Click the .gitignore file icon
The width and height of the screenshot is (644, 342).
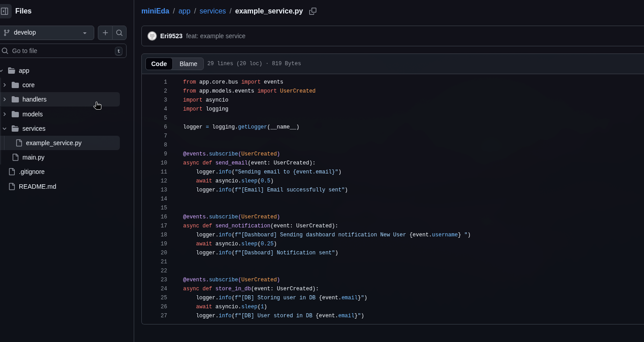point(11,172)
